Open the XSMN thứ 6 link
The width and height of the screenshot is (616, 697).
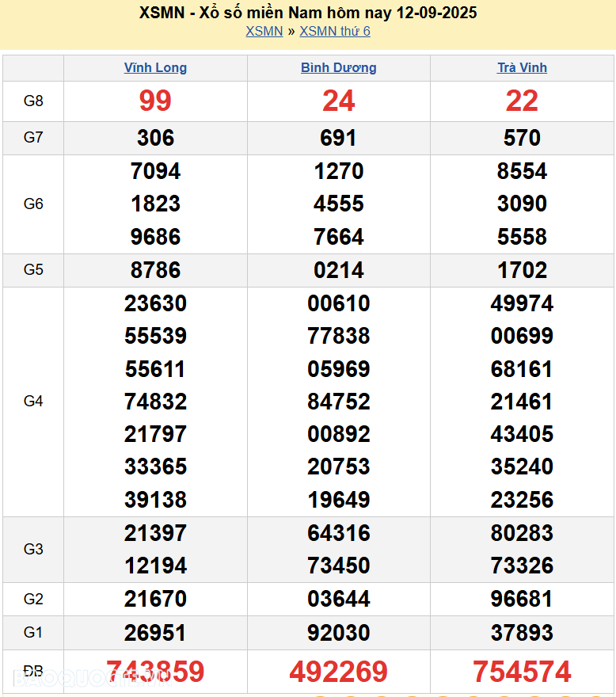(x=334, y=32)
